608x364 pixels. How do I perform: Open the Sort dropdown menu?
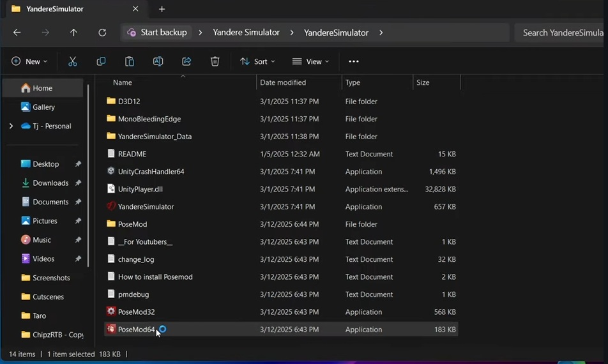point(257,61)
